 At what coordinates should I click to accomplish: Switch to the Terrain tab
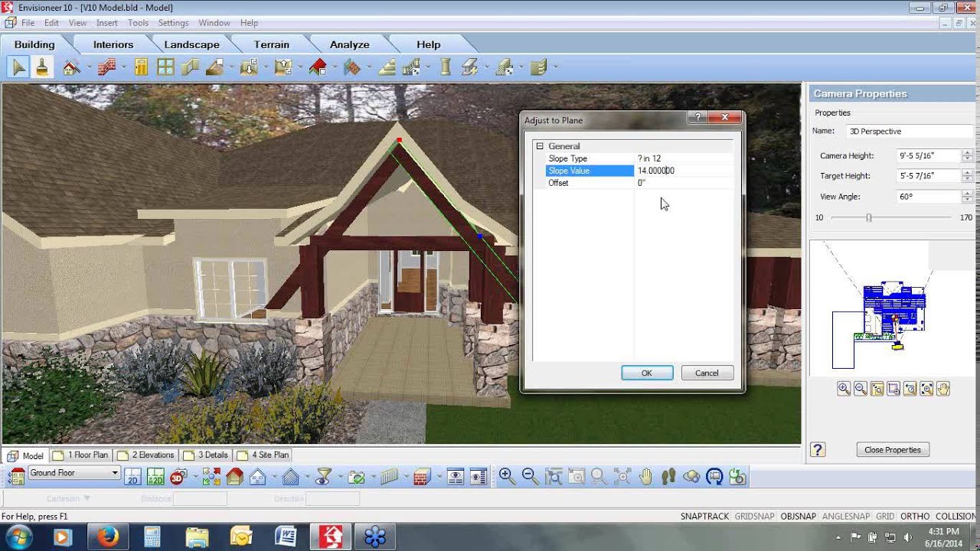point(272,44)
